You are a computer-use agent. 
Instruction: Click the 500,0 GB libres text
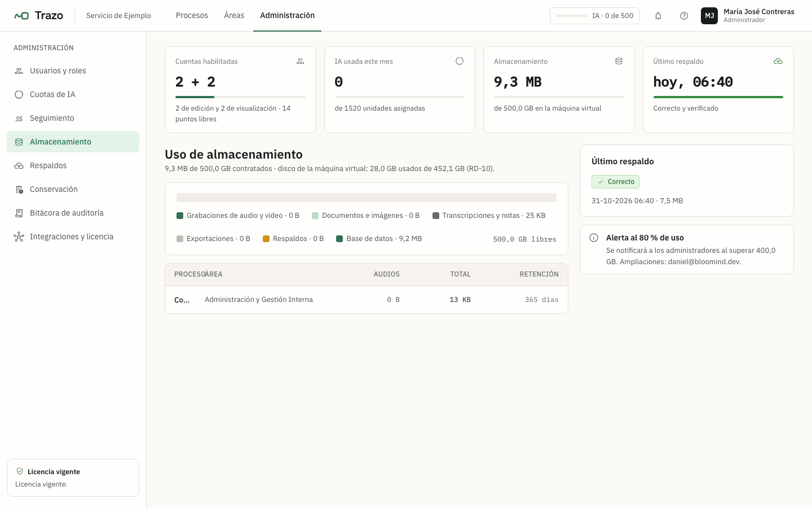click(524, 239)
